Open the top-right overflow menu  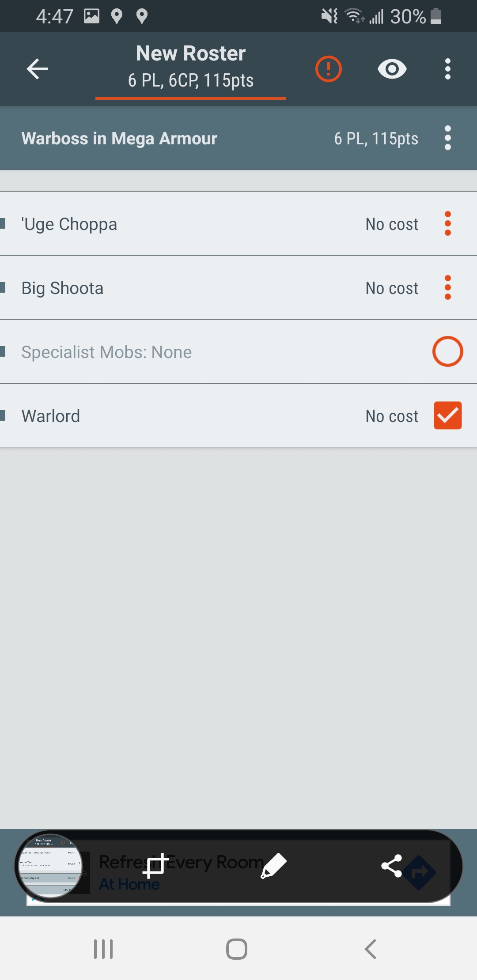pyautogui.click(x=447, y=68)
